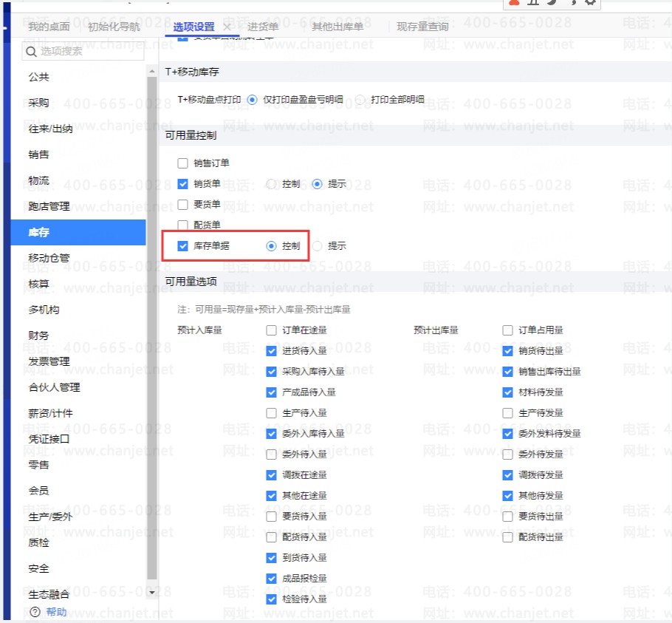The image size is (672, 623).
Task: Uncheck the 库存单据 checkbox
Action: click(x=183, y=246)
